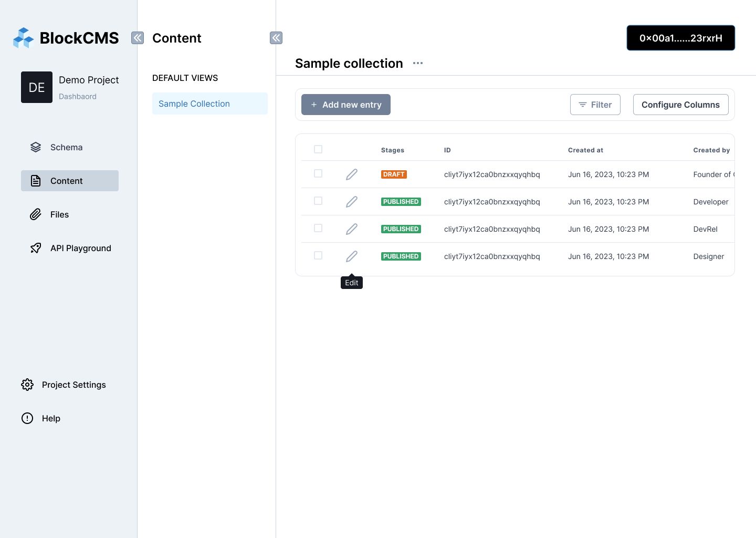Click the ID column header
756x538 pixels.
point(447,150)
